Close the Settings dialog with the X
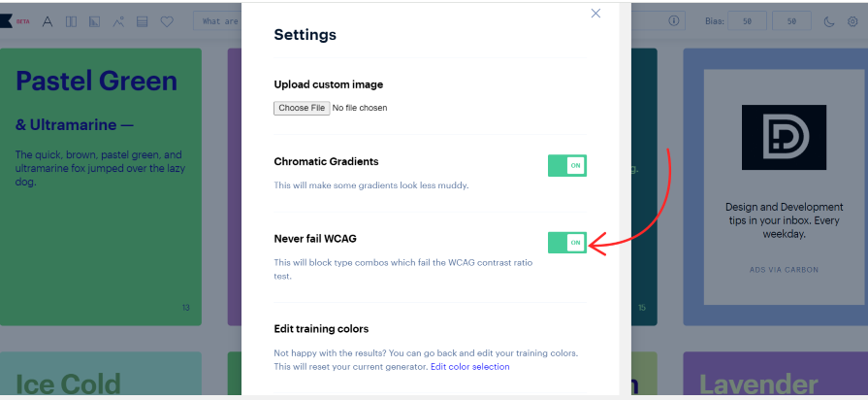The width and height of the screenshot is (868, 400). click(595, 14)
